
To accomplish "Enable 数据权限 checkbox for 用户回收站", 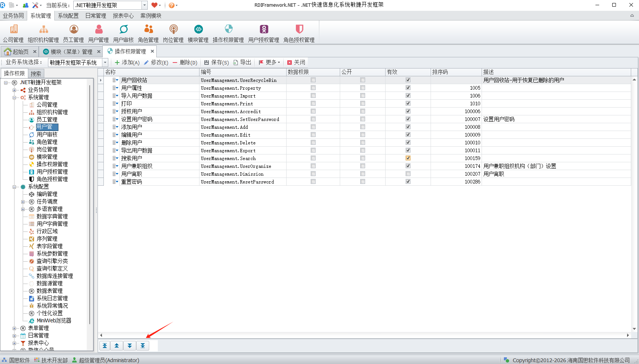I will (x=313, y=80).
